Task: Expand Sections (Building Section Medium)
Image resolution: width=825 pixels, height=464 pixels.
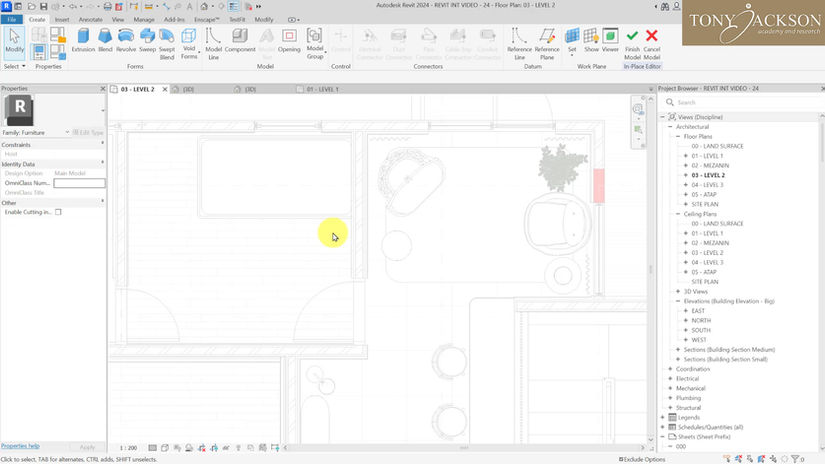Action: [x=678, y=349]
